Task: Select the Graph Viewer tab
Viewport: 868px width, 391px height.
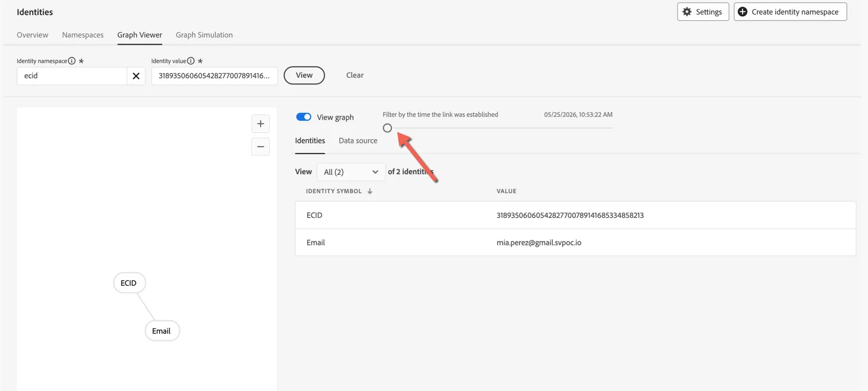Action: pos(140,34)
